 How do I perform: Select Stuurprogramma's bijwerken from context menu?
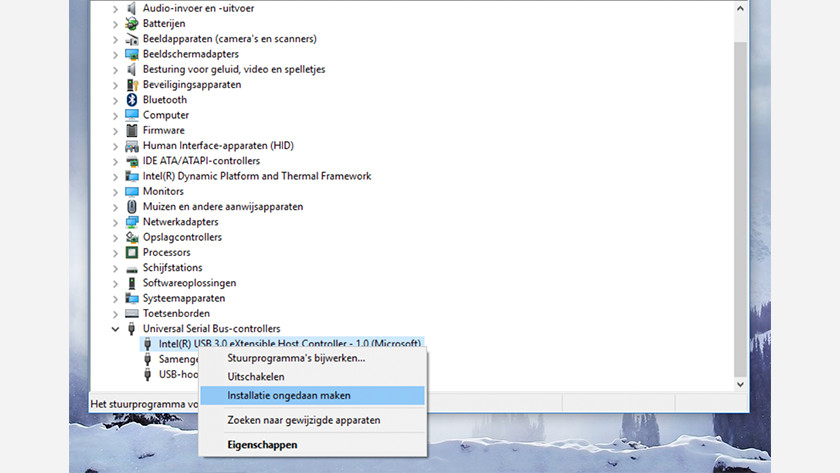[x=296, y=358]
